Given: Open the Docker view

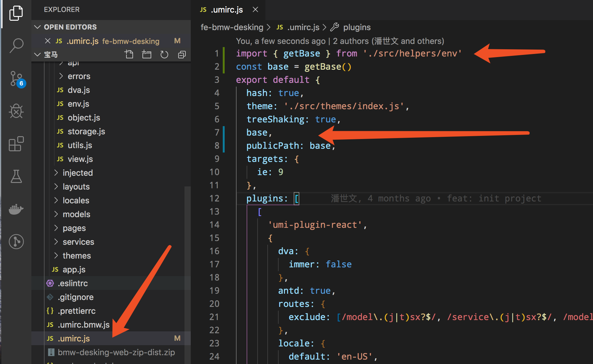Looking at the screenshot, I should point(16,209).
